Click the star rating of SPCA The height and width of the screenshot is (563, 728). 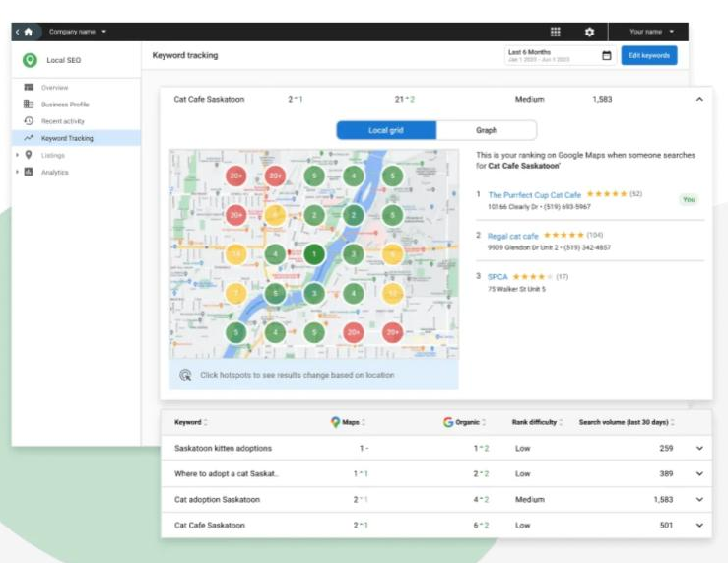pyautogui.click(x=533, y=277)
